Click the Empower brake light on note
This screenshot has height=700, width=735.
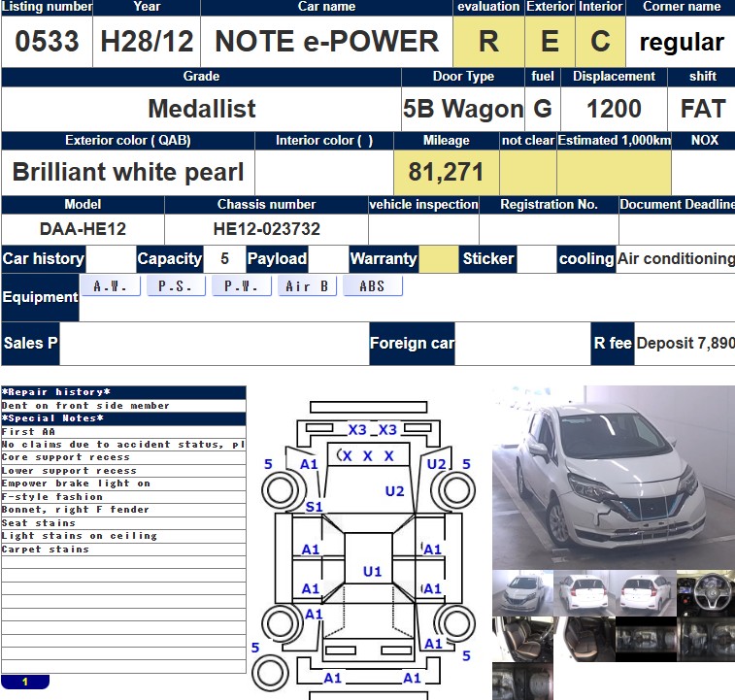[x=123, y=483]
